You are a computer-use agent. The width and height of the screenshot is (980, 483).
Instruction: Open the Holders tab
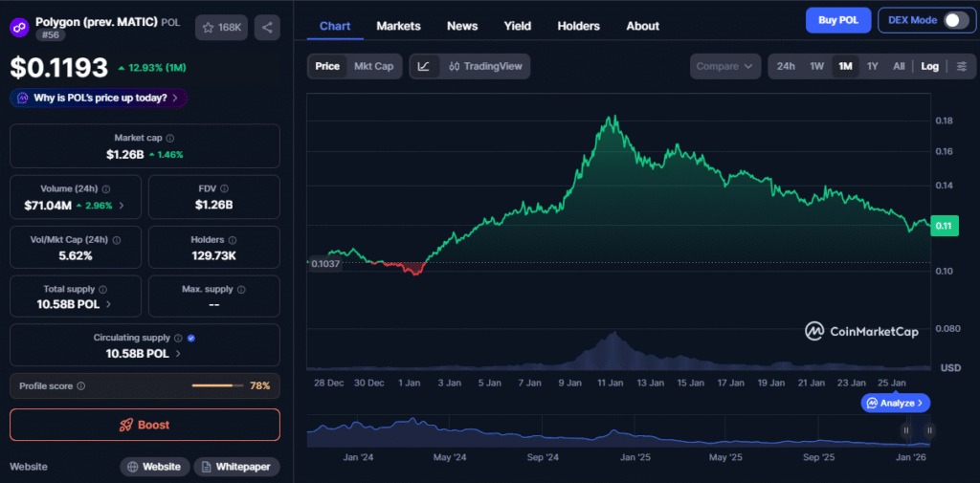578,26
